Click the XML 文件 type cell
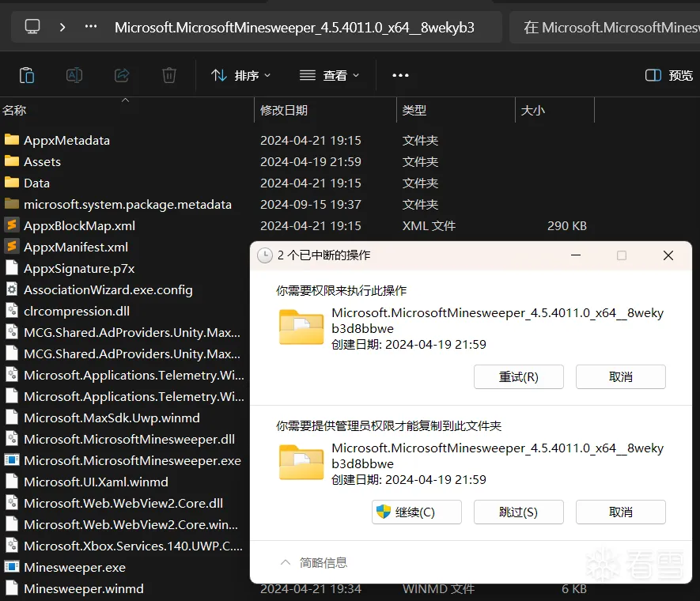The width and height of the screenshot is (700, 601). coord(429,225)
